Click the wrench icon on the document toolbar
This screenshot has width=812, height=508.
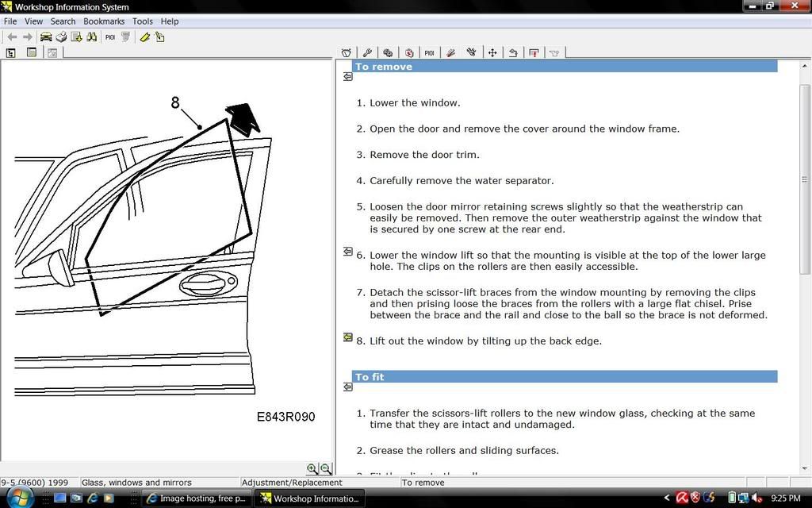[x=366, y=52]
